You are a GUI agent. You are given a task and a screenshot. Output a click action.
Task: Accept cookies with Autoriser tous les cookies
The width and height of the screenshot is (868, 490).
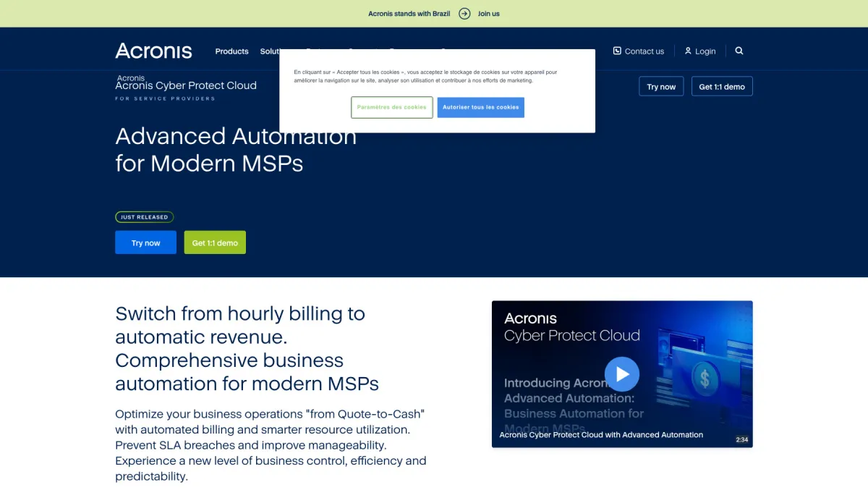481,107
